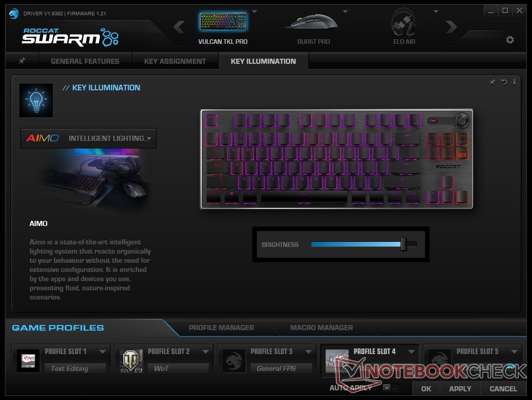532x400 pixels.
Task: Select Profile Slot 3 General FPS name field
Action: point(281,368)
